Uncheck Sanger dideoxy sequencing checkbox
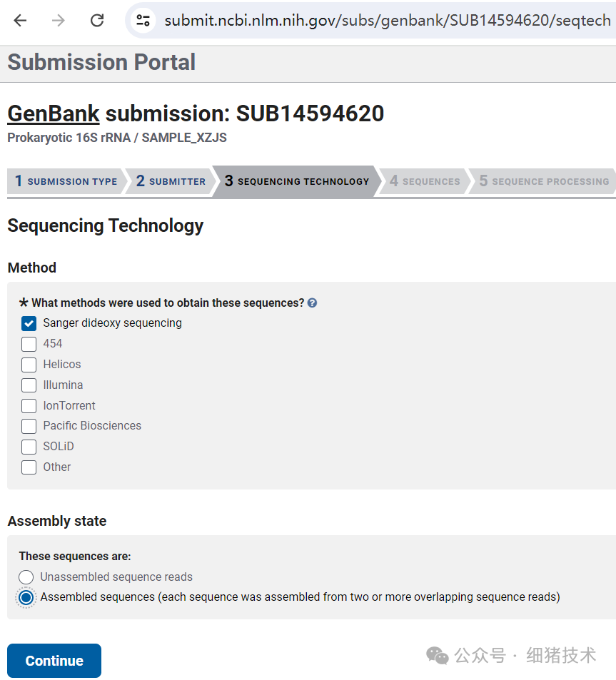Viewport: 616px width, 680px height. 29,323
